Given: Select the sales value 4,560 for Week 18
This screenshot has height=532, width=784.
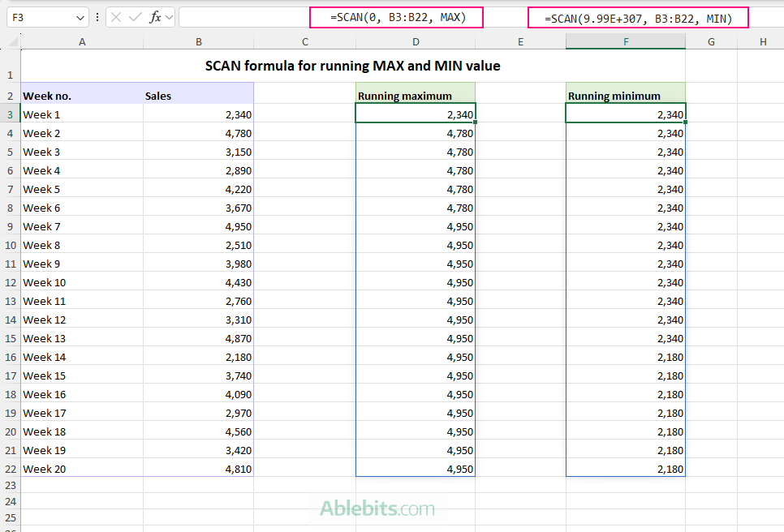Looking at the screenshot, I should [x=199, y=431].
